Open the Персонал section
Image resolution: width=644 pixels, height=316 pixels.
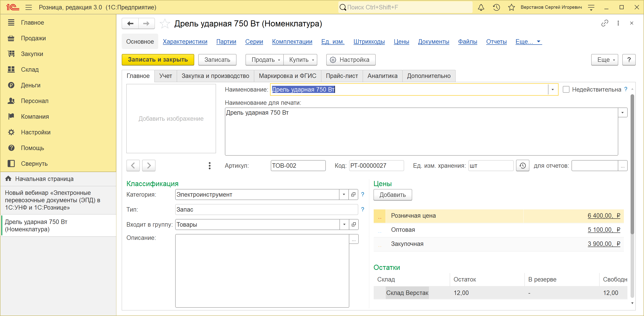[x=35, y=101]
